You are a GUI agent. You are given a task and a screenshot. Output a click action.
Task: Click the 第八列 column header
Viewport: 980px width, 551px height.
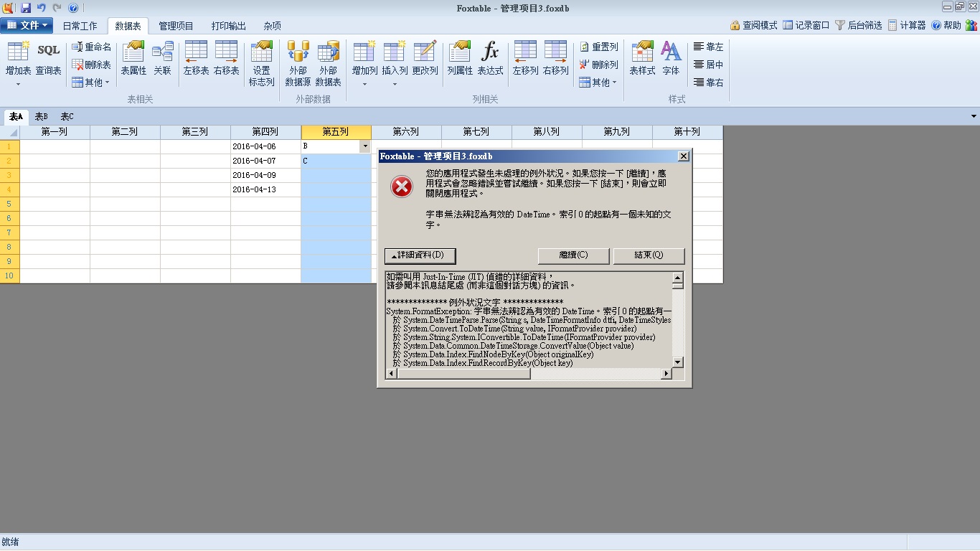[547, 132]
